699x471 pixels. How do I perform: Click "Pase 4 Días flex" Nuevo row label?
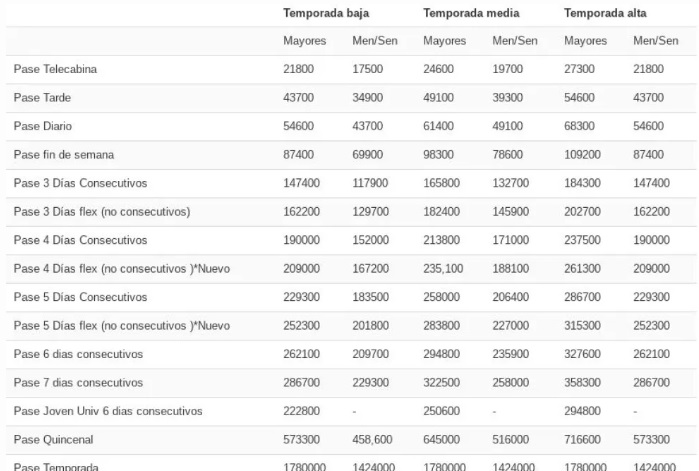(x=122, y=269)
